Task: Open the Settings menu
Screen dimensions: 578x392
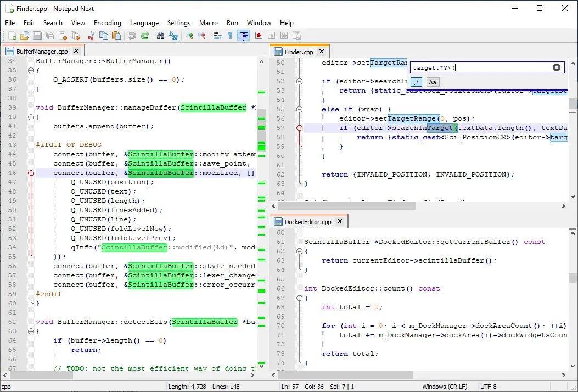Action: [179, 23]
